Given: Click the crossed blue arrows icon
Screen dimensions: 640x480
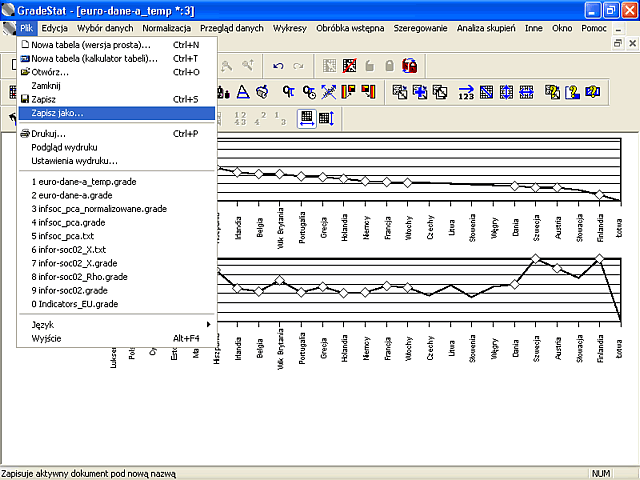Looking at the screenshot, I should [329, 92].
